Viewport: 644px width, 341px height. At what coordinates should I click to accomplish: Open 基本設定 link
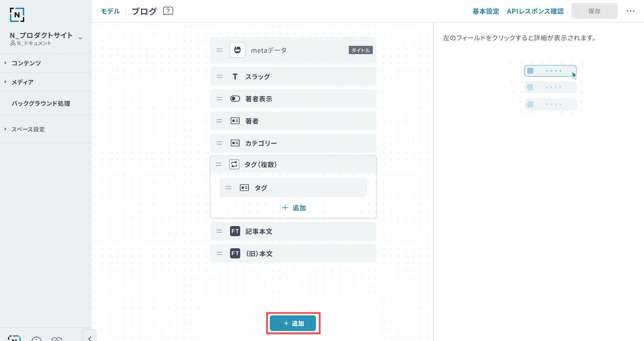[485, 11]
